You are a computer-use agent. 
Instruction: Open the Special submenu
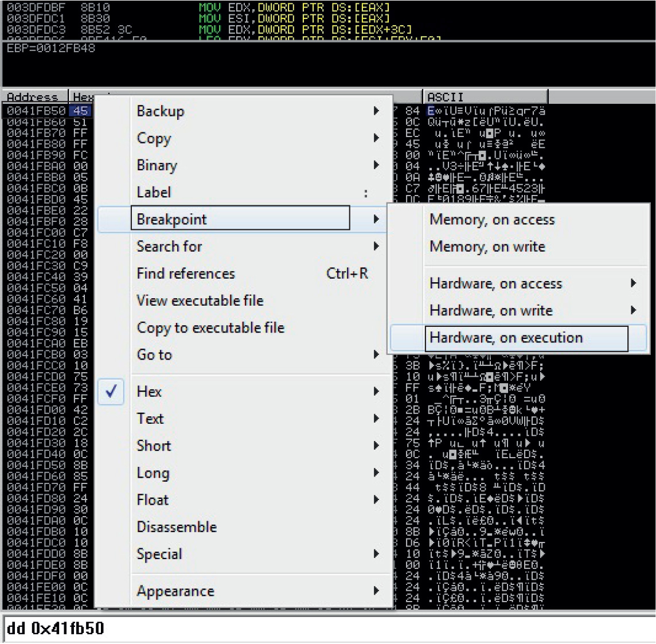pyautogui.click(x=245, y=553)
